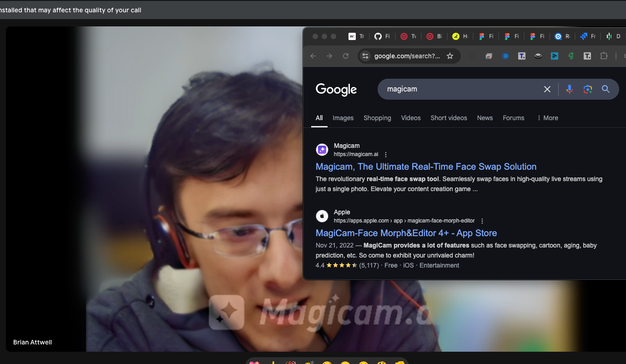Switch to the GitHub browser tab

pyautogui.click(x=382, y=36)
